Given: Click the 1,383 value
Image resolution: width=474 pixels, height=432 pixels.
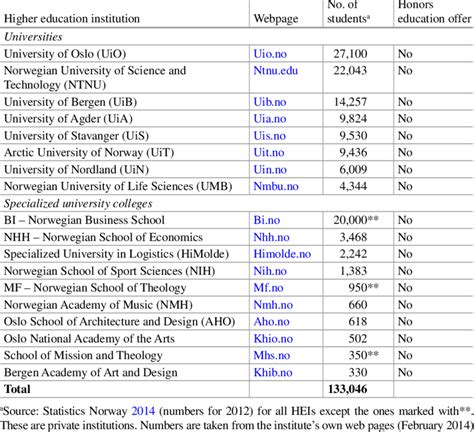Looking at the screenshot, I should (353, 271).
